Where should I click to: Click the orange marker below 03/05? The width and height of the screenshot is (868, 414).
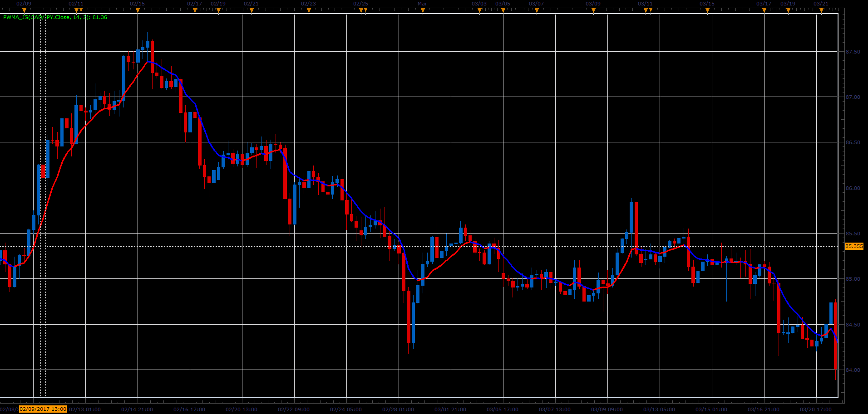coord(503,10)
